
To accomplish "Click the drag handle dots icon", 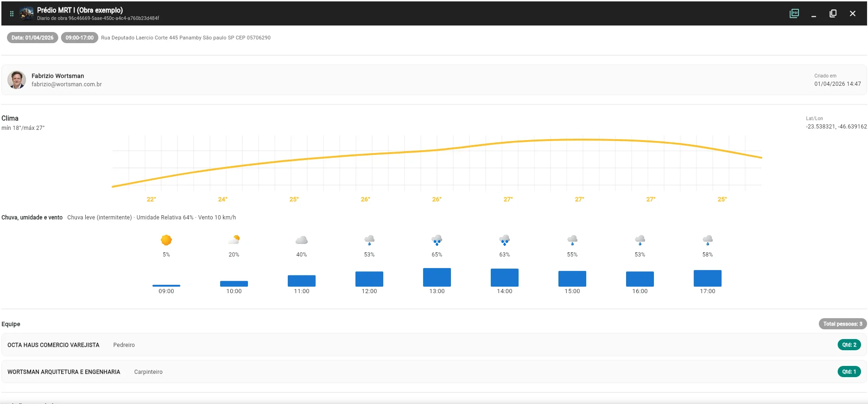I will coord(12,13).
